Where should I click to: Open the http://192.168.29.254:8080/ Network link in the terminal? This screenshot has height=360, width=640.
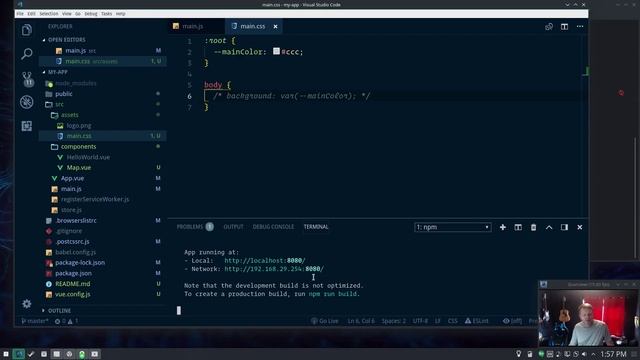click(274, 269)
